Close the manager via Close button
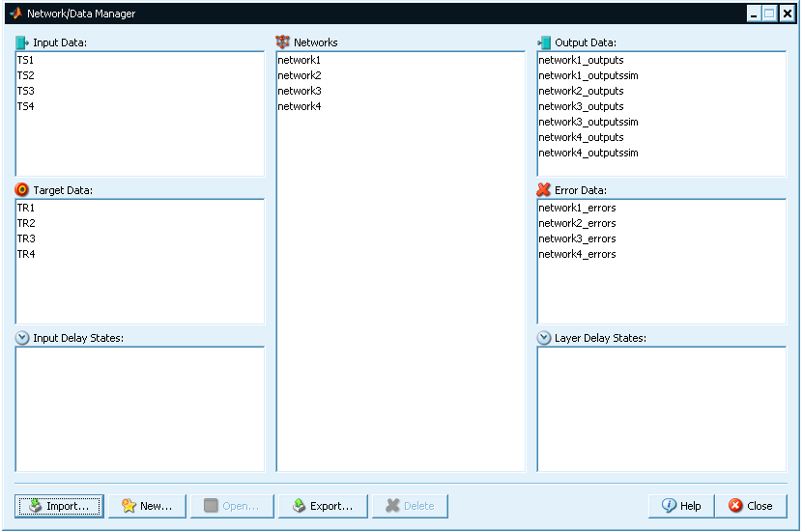The height and width of the screenshot is (532, 803). click(x=751, y=506)
